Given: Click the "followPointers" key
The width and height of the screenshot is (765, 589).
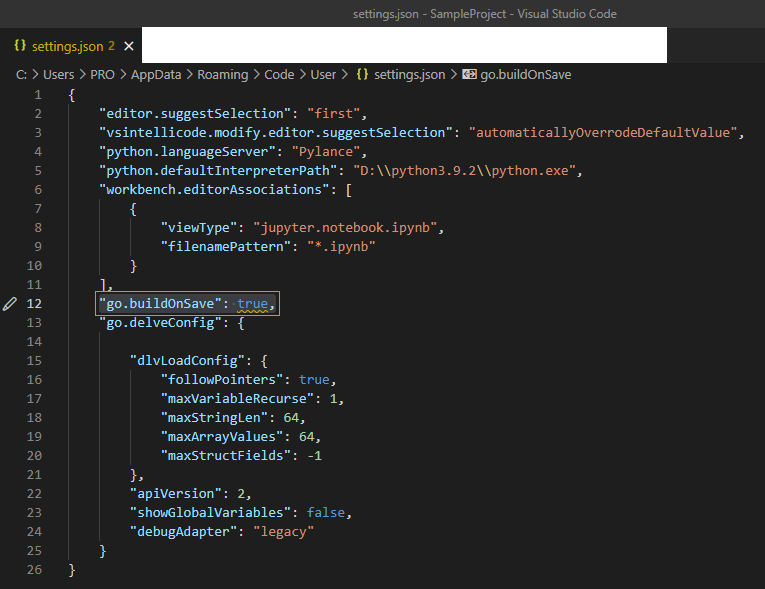Looking at the screenshot, I should [x=222, y=379].
